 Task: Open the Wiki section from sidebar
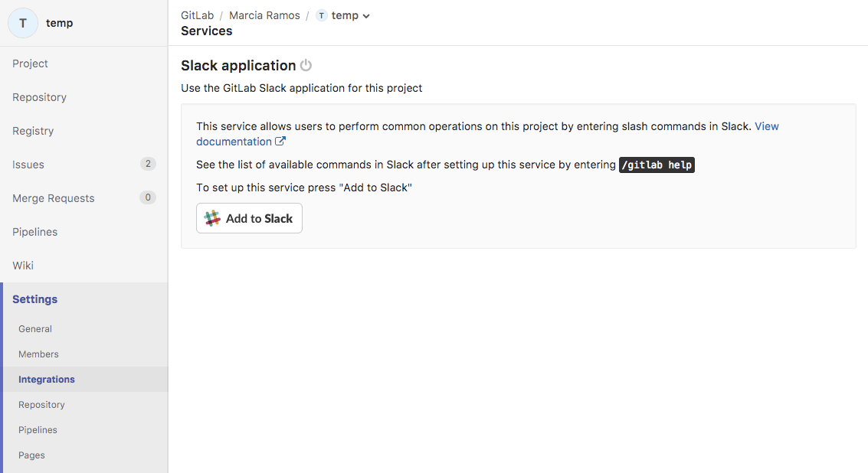pyautogui.click(x=22, y=265)
